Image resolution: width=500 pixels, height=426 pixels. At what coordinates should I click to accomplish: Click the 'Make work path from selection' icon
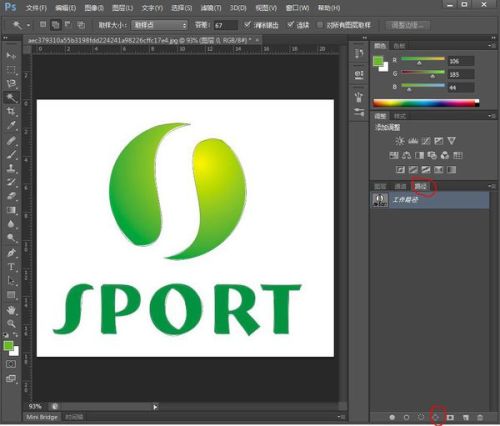(436, 417)
